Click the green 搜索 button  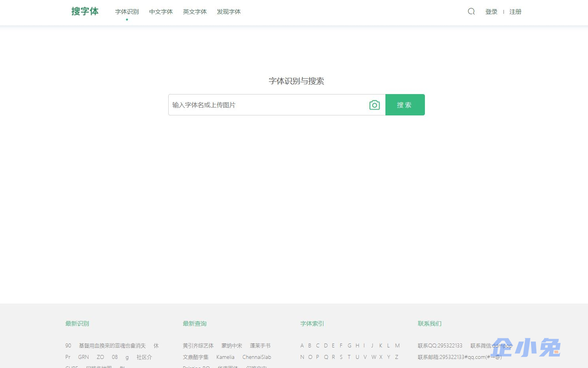[405, 105]
